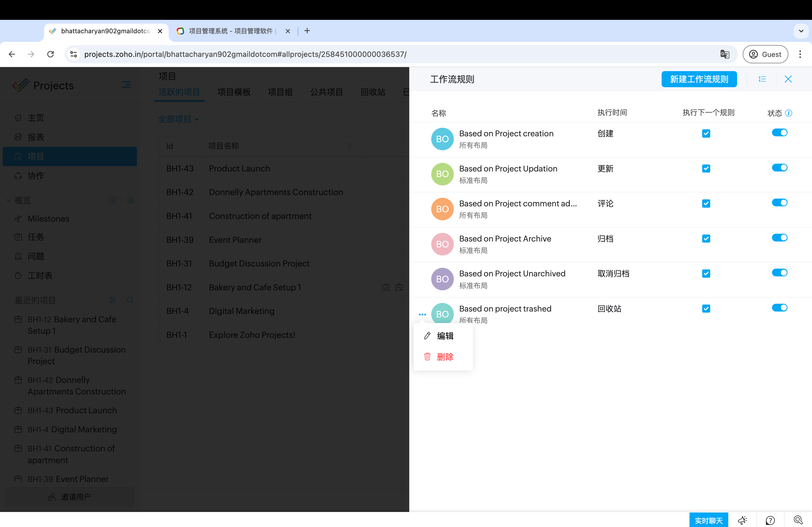The image size is (812, 527).
Task: Turn off the Based on Project Archive switch
Action: point(779,237)
